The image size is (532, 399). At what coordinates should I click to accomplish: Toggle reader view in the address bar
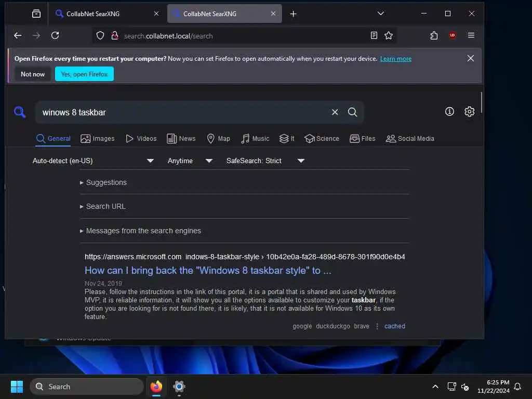374,35
